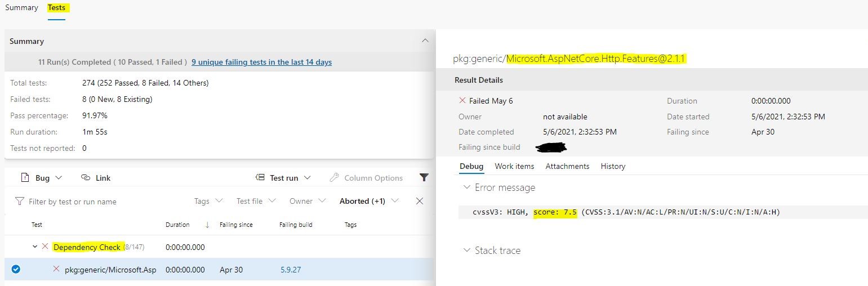Click the red failed X on Dependency Check
The height and width of the screenshot is (286, 868).
pyautogui.click(x=45, y=247)
